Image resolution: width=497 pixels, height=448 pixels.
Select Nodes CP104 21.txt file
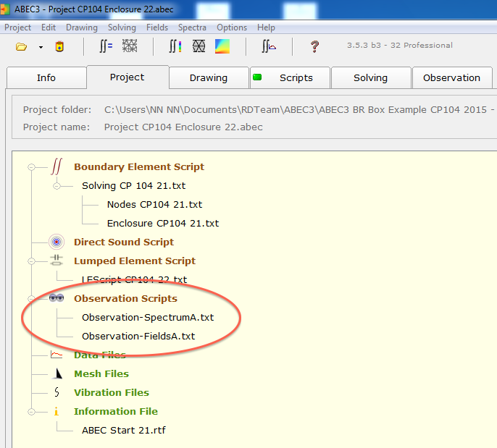click(x=155, y=205)
